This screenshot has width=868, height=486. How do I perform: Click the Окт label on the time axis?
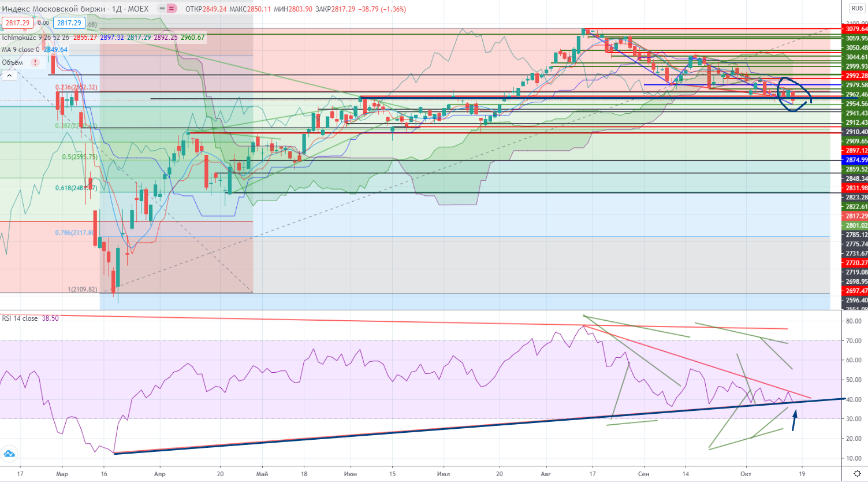(746, 474)
